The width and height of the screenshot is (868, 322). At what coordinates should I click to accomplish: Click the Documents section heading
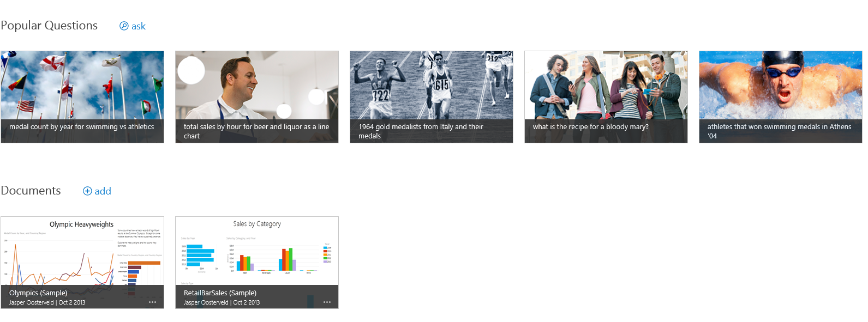31,191
